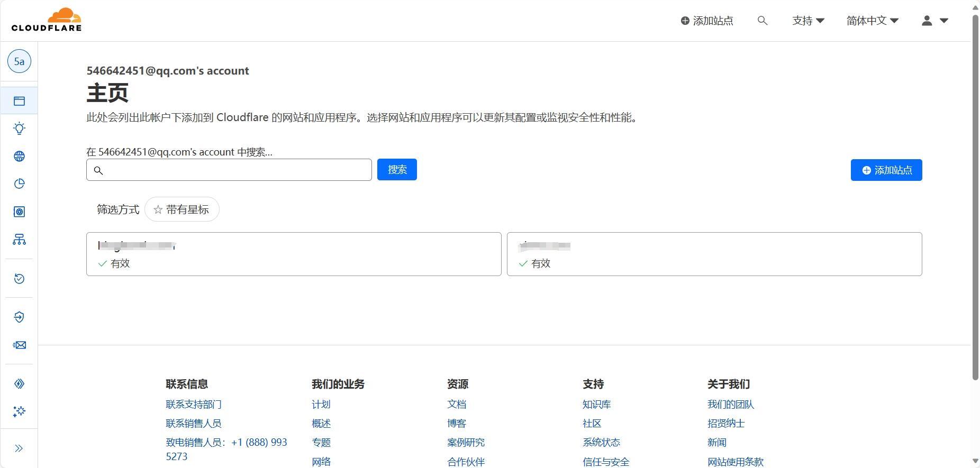Open the 计划 footer link

pos(321,404)
